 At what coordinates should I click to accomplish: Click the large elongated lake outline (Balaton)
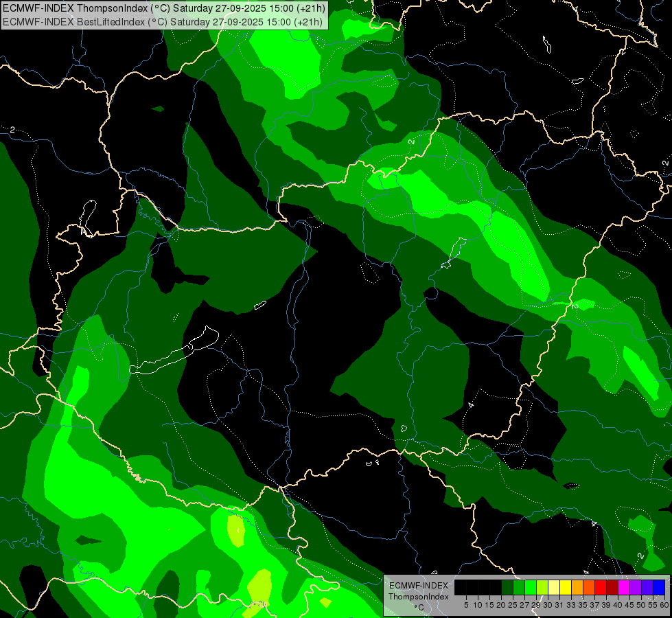174,350
